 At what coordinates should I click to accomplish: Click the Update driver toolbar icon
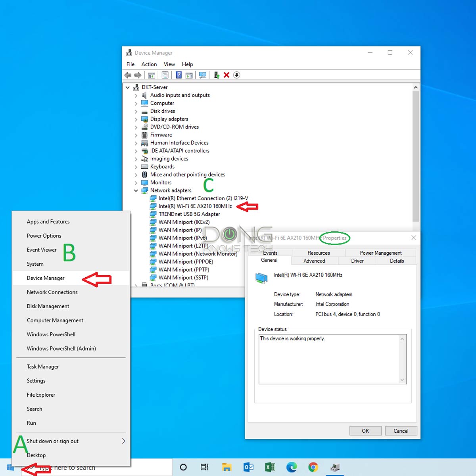[x=216, y=75]
